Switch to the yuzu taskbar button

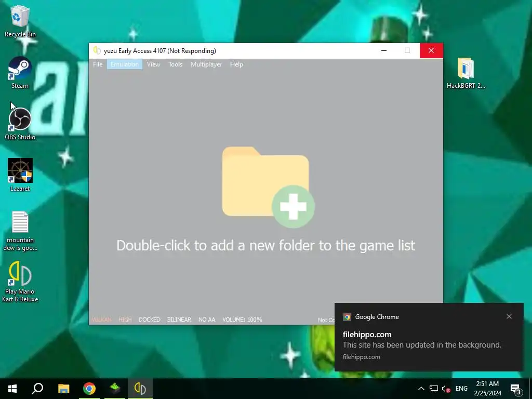click(140, 389)
